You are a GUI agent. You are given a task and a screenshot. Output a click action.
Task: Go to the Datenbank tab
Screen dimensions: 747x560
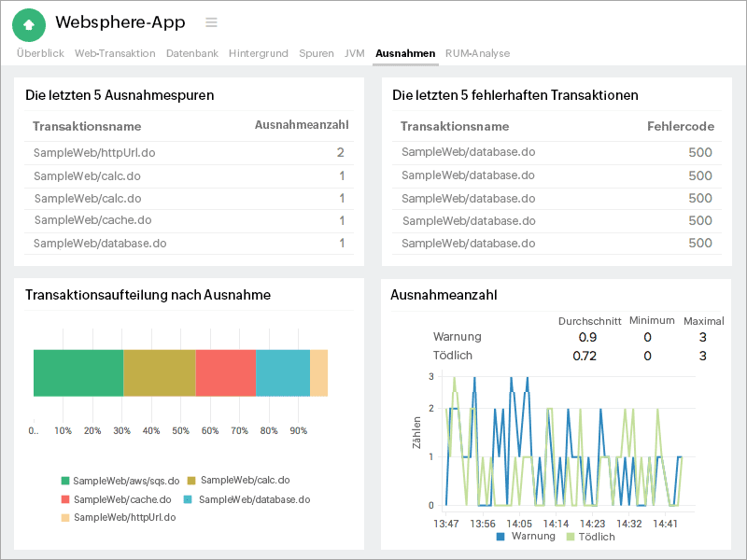click(192, 53)
